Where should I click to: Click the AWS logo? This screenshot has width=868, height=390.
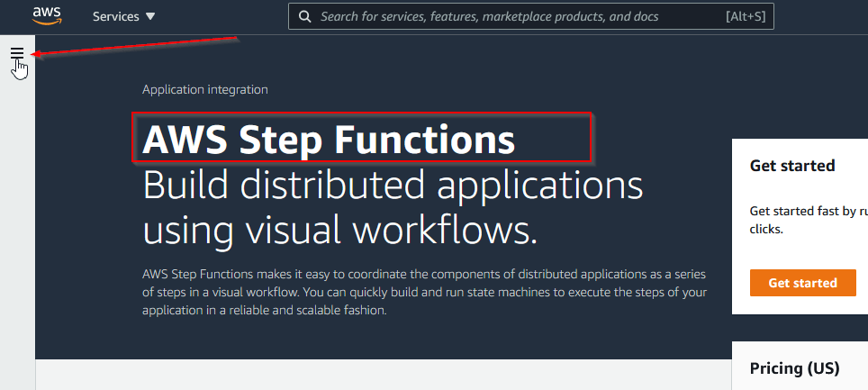[x=46, y=15]
